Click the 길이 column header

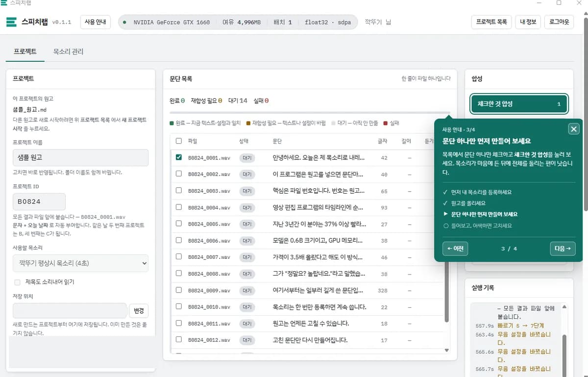[406, 141]
